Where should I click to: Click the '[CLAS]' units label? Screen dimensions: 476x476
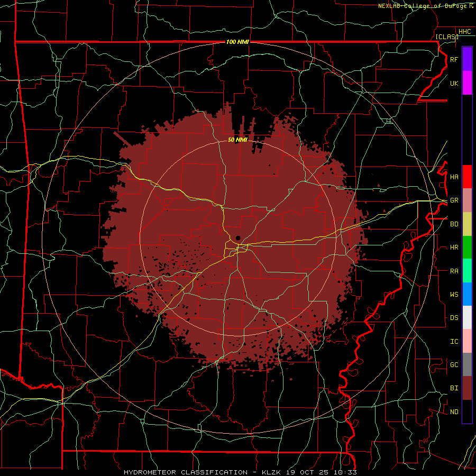click(446, 36)
